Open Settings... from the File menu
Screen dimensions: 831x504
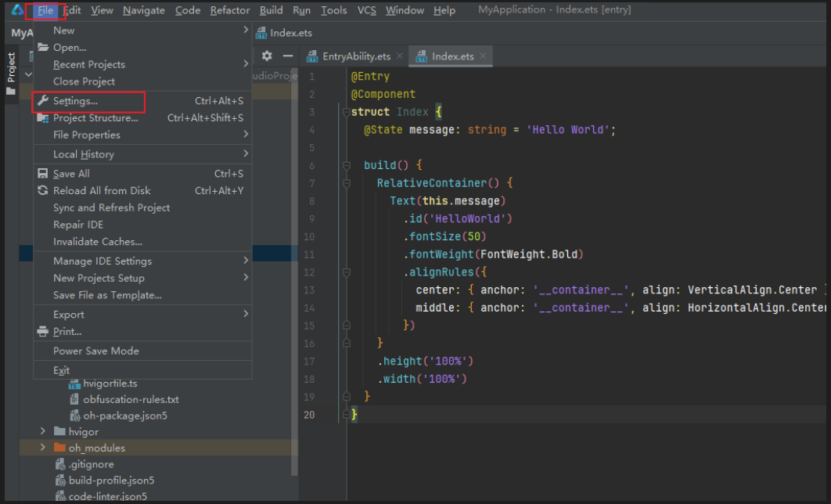(142, 101)
